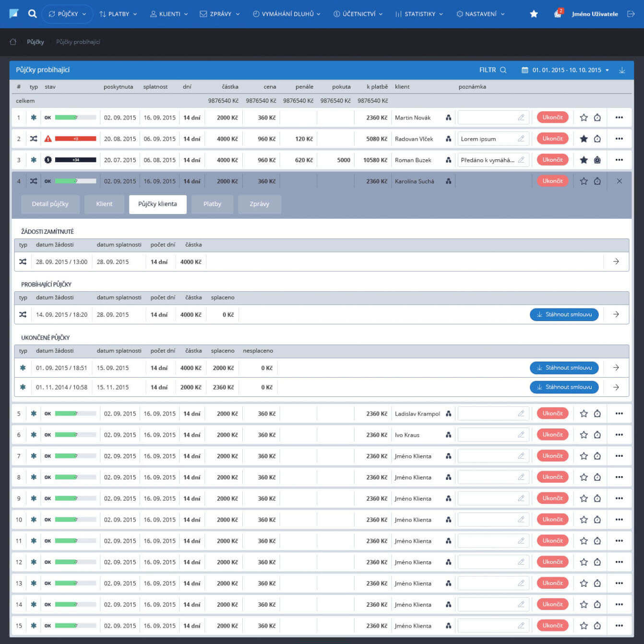Viewport: 644px width, 644px height.
Task: Switch to the Platby tab
Action: [212, 204]
